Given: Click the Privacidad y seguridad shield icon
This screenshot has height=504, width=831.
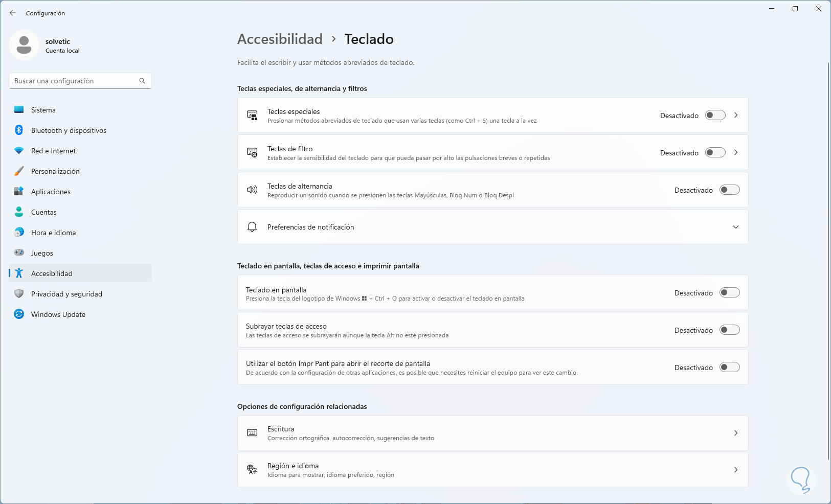Looking at the screenshot, I should (19, 294).
